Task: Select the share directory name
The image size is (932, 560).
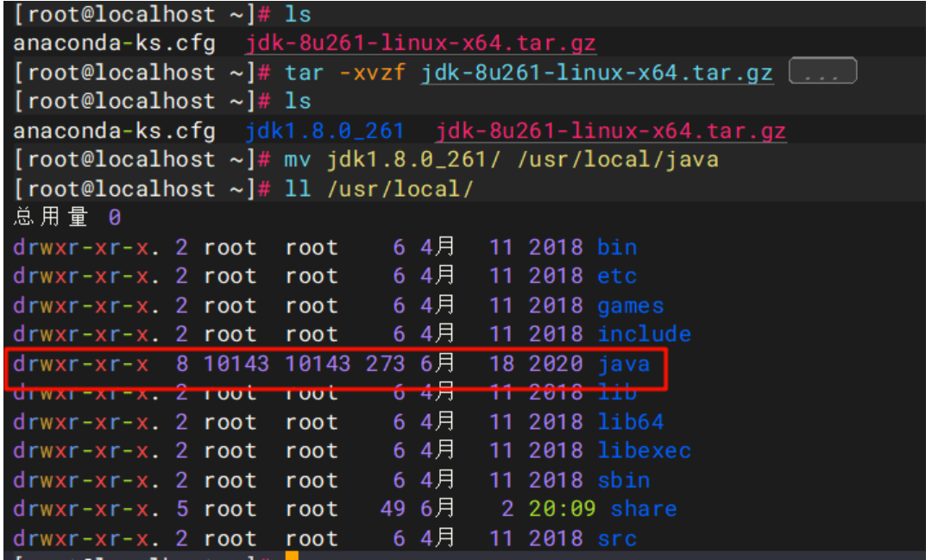Action: coord(645,509)
